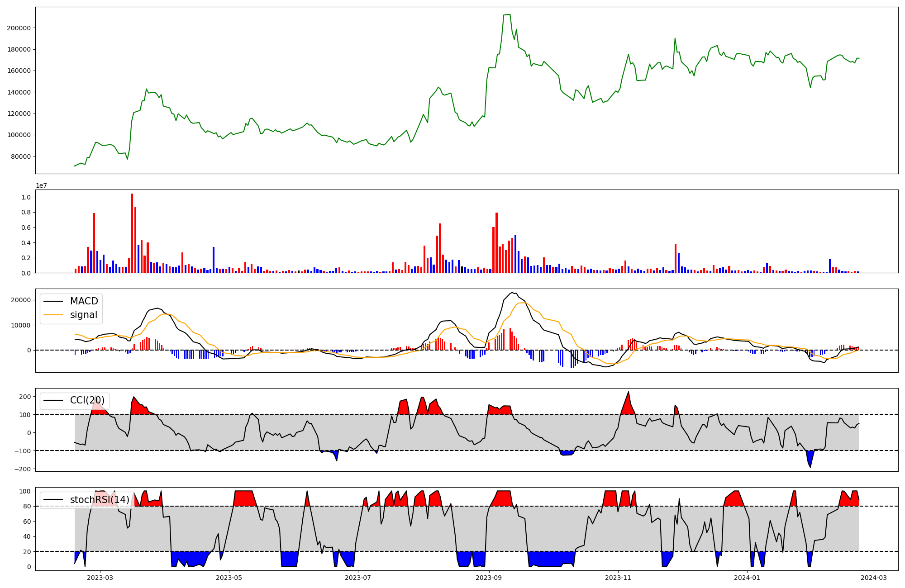Click the 1.0 tick on volume axis
The width and height of the screenshot is (905, 588).
(26, 197)
